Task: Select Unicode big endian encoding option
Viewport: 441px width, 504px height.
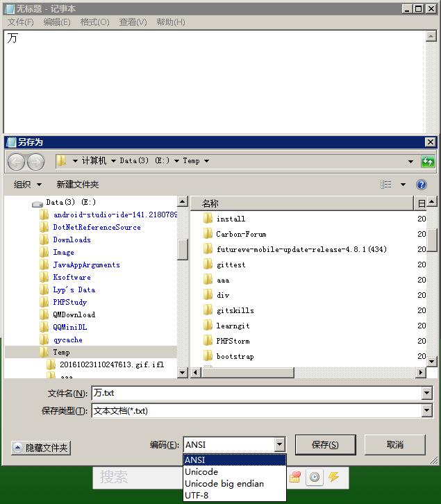Action: tap(235, 483)
